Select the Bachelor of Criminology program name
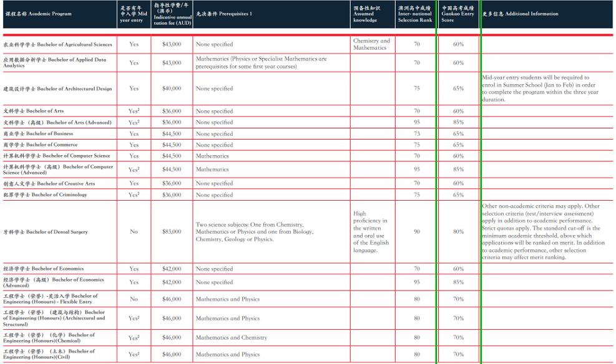 point(46,195)
